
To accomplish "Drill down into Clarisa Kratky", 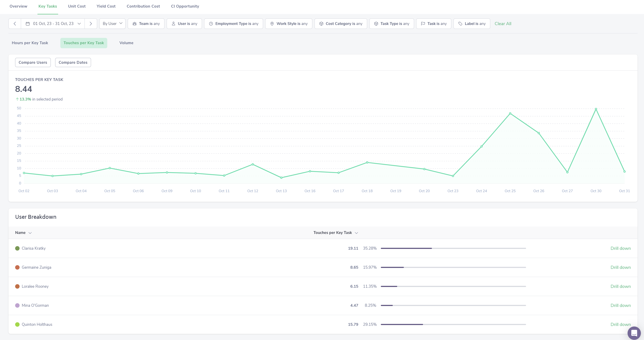I will 620,248.
